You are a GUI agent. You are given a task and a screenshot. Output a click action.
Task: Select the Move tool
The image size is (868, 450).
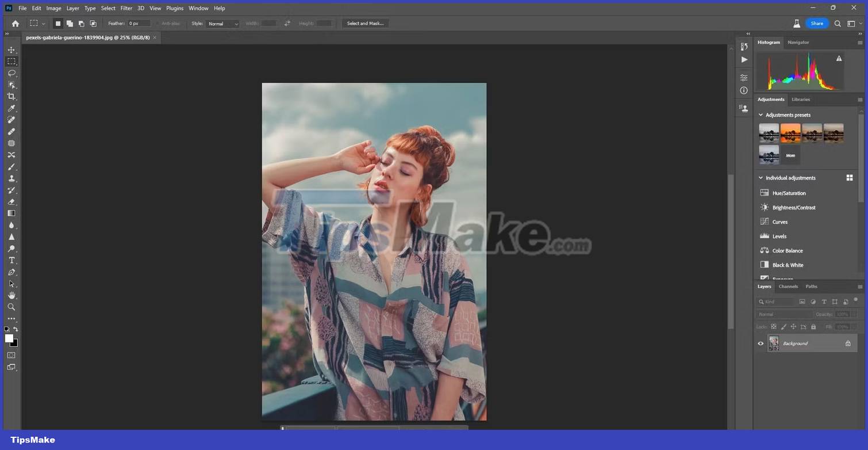tap(11, 50)
